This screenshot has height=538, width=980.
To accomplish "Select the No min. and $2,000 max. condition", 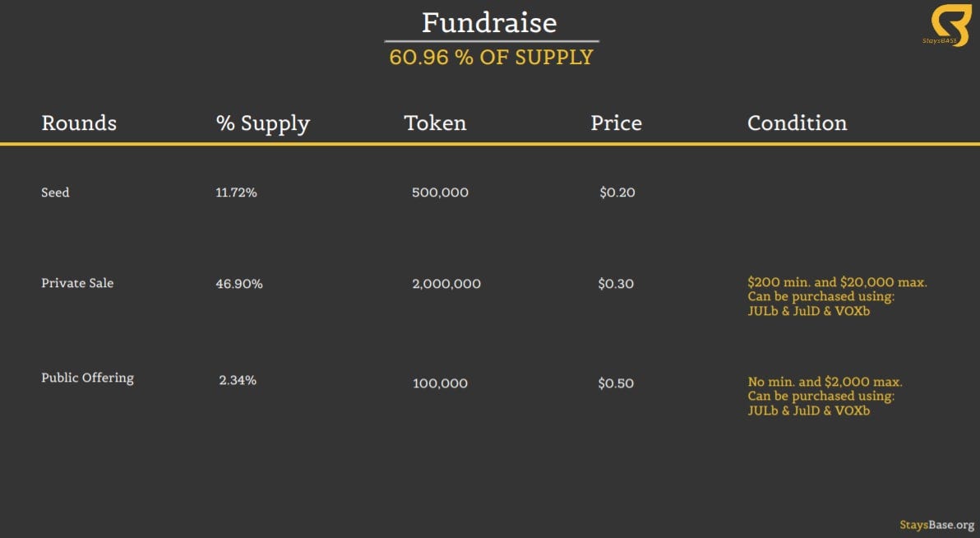I will (825, 382).
